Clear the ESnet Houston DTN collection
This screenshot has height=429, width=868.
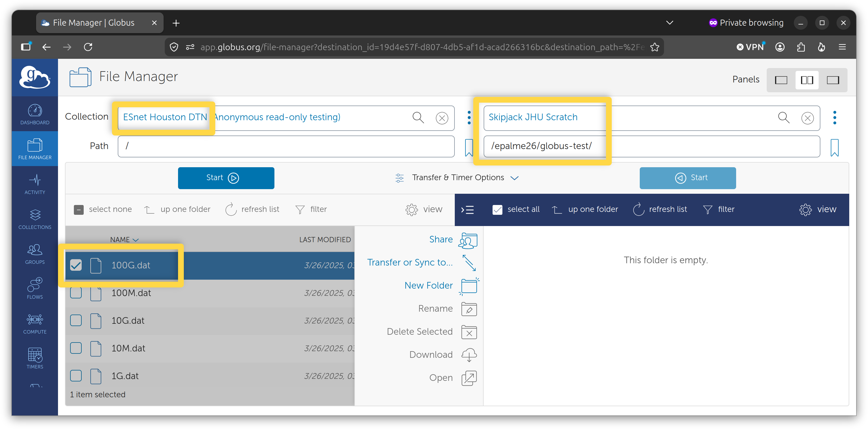(442, 118)
